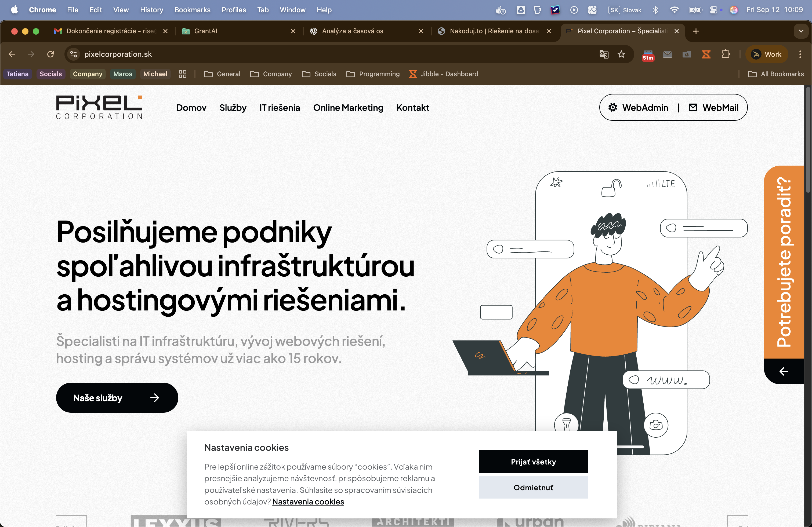Expand the tab search dropdown chevron
The height and width of the screenshot is (527, 812).
(801, 31)
